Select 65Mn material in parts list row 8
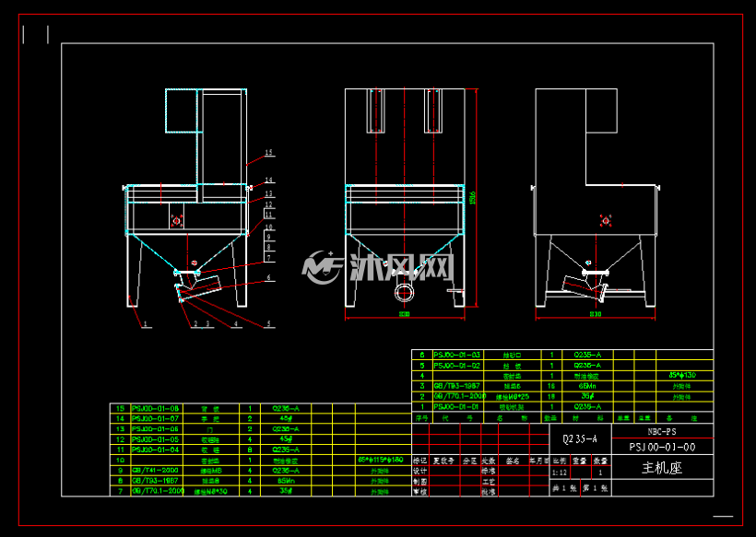This screenshot has width=756, height=537. tap(286, 481)
